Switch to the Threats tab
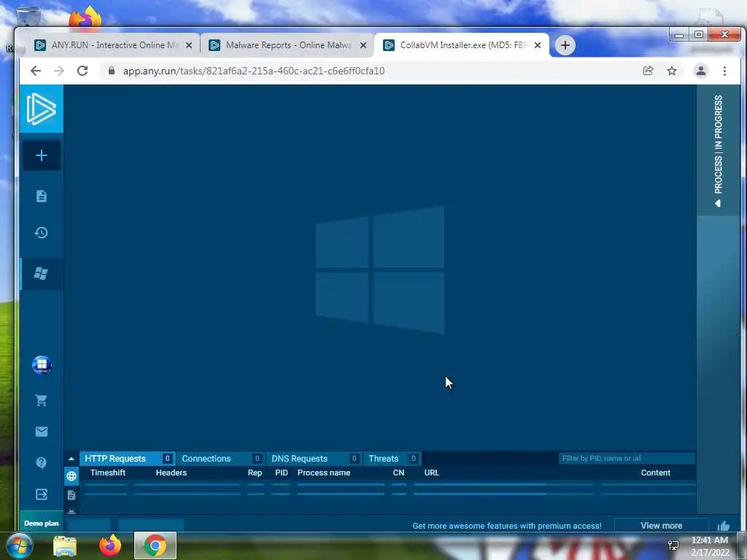747x560 pixels. point(392,459)
